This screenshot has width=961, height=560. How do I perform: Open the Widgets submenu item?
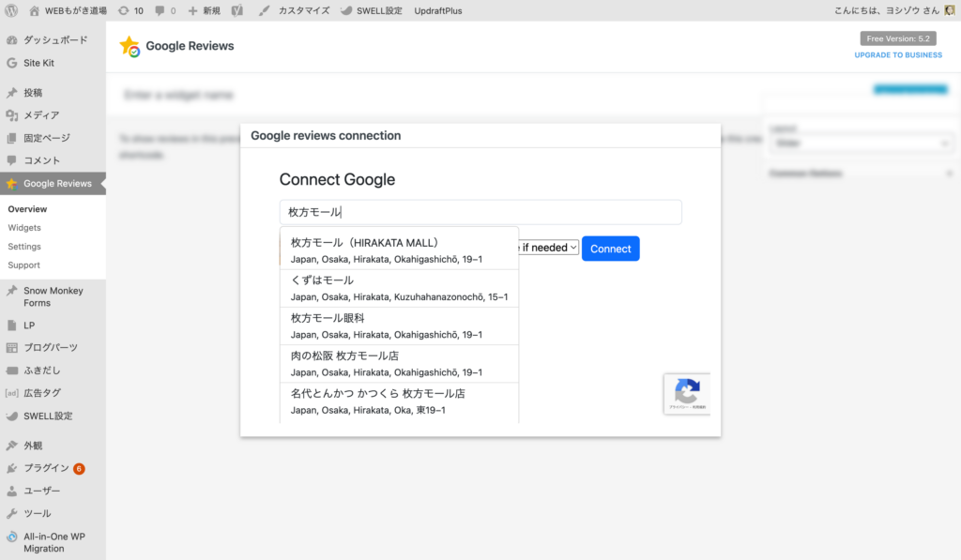pos(24,227)
